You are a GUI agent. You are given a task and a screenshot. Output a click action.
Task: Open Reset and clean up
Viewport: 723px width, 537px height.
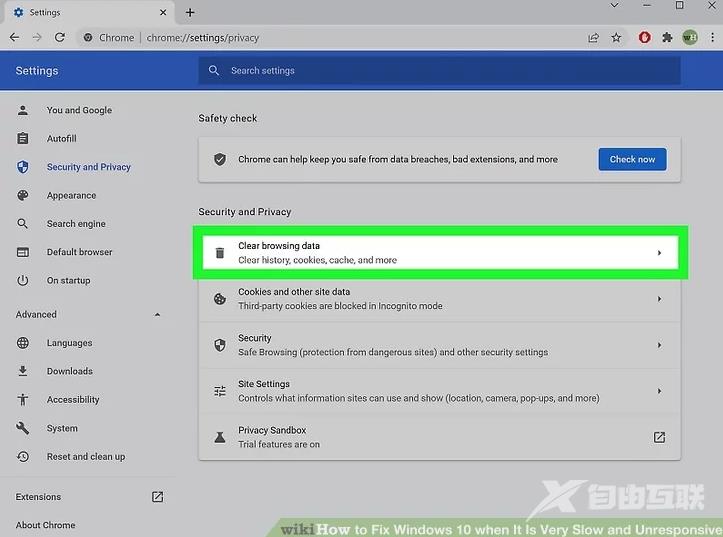click(x=86, y=456)
